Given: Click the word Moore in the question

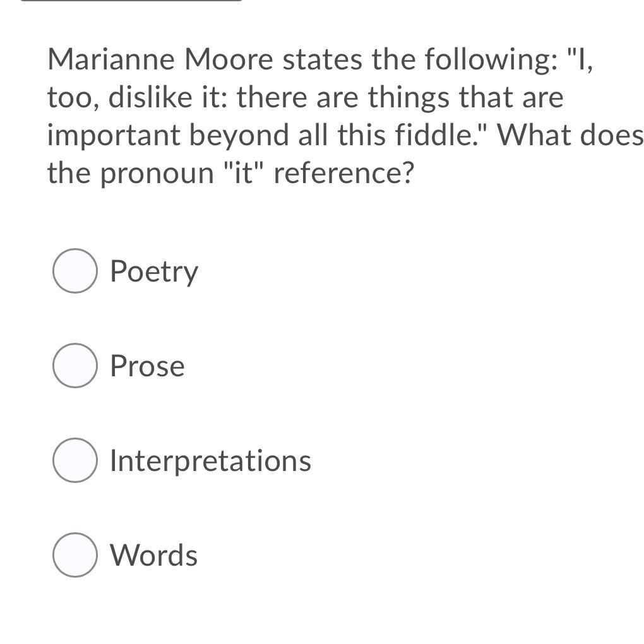Looking at the screenshot, I should point(229,59).
